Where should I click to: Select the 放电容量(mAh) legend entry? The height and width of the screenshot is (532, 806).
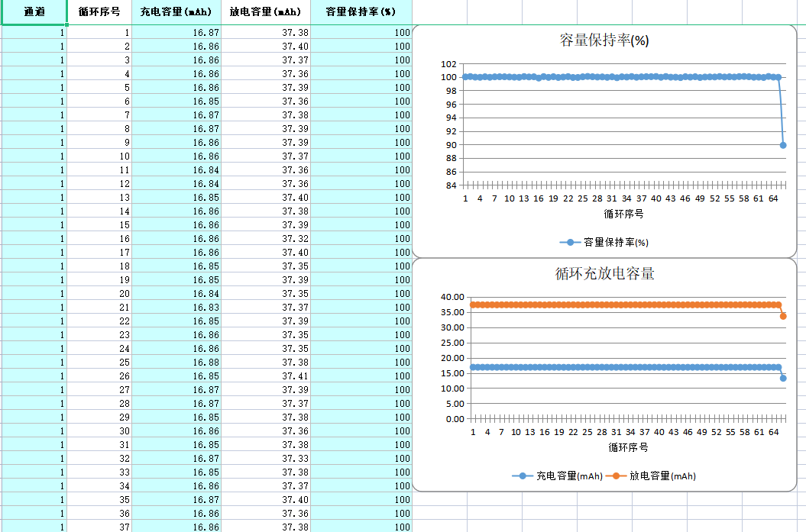(651, 476)
